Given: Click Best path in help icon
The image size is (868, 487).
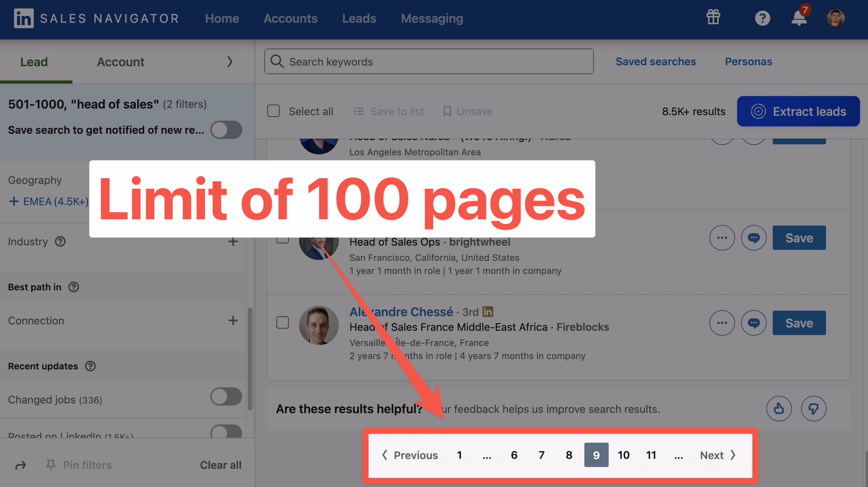Looking at the screenshot, I should pos(73,287).
